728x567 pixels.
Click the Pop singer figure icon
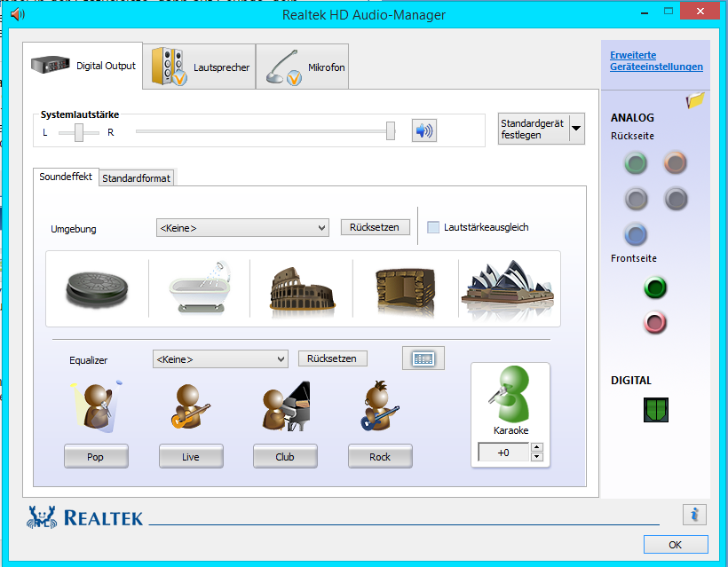coord(96,407)
